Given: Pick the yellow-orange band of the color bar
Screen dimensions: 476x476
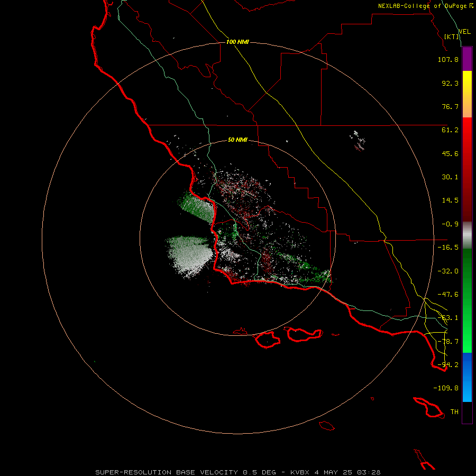Looking at the screenshot, I should (467, 94).
